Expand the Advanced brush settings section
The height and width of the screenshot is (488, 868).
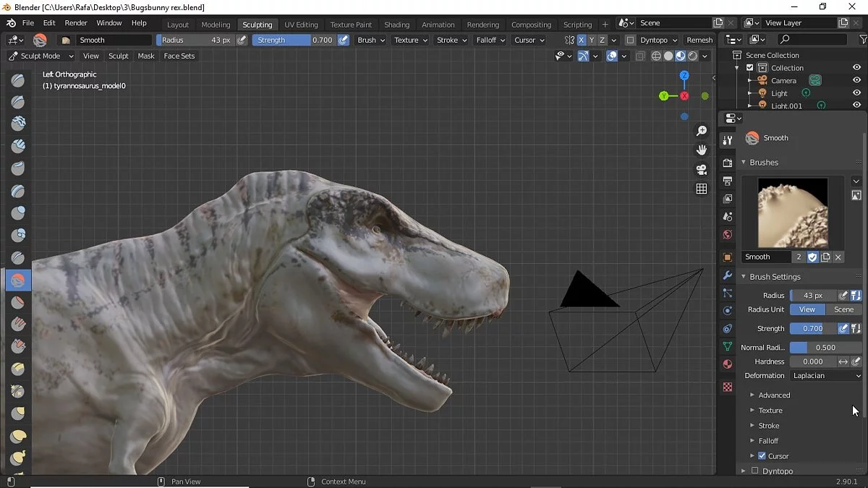pyautogui.click(x=774, y=395)
